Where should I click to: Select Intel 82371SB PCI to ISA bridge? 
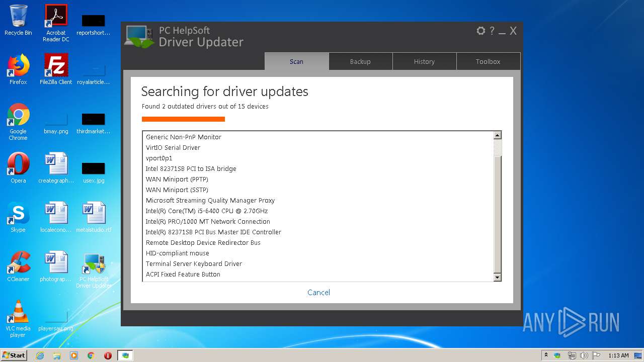pyautogui.click(x=191, y=168)
